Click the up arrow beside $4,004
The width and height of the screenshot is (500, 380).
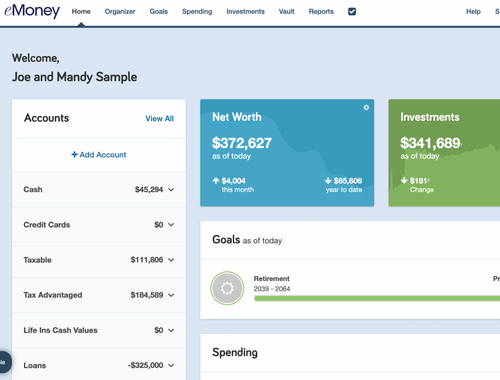click(216, 181)
